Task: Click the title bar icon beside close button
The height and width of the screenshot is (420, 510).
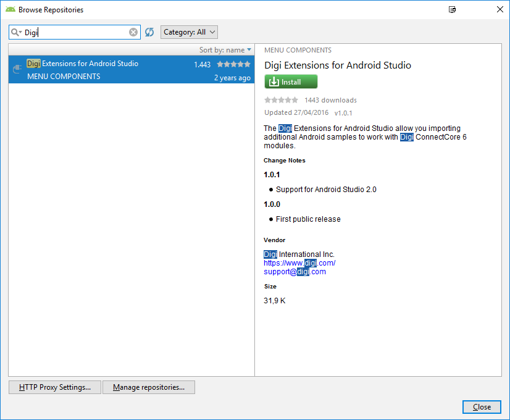Action: tap(452, 9)
